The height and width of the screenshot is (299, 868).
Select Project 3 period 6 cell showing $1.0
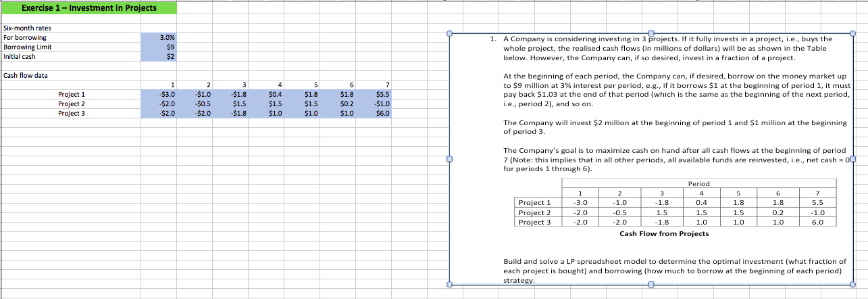(337, 114)
